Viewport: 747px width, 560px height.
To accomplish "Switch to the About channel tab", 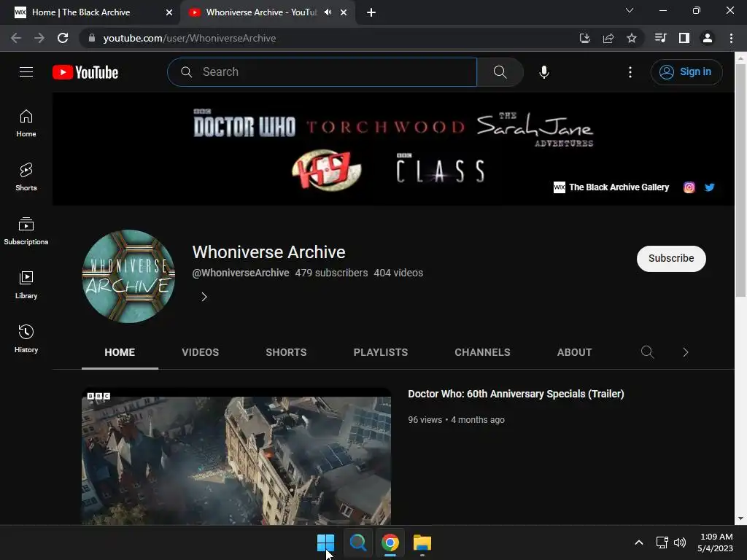I will pos(574,352).
